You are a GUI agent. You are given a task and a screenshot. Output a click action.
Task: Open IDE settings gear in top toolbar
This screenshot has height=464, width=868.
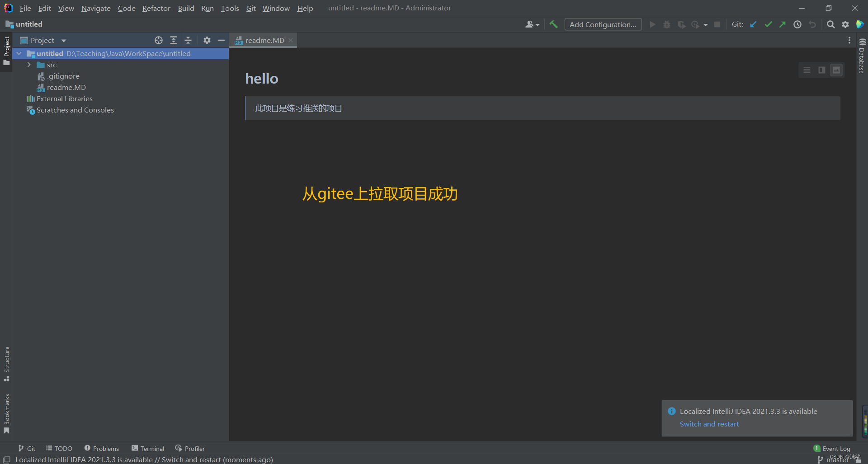(x=845, y=24)
